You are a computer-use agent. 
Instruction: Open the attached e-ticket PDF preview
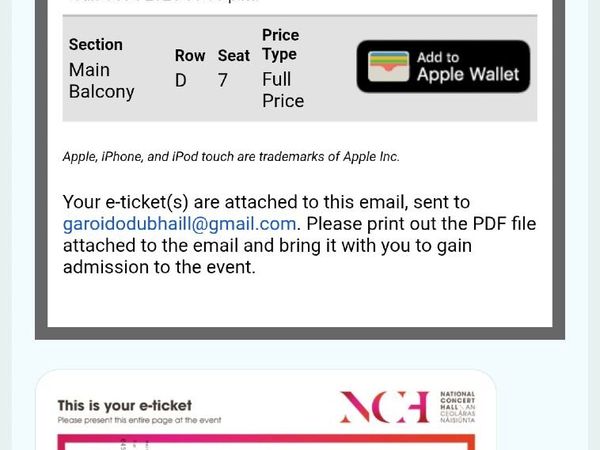coord(265,410)
